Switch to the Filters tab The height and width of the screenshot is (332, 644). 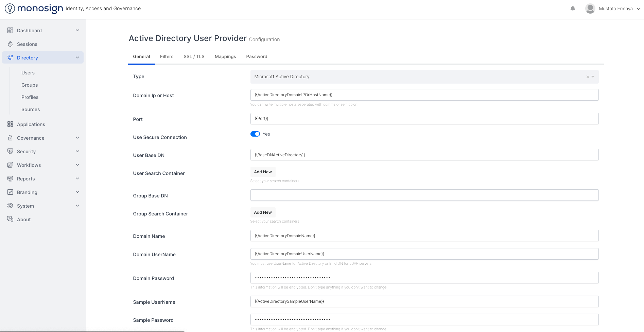pyautogui.click(x=167, y=56)
